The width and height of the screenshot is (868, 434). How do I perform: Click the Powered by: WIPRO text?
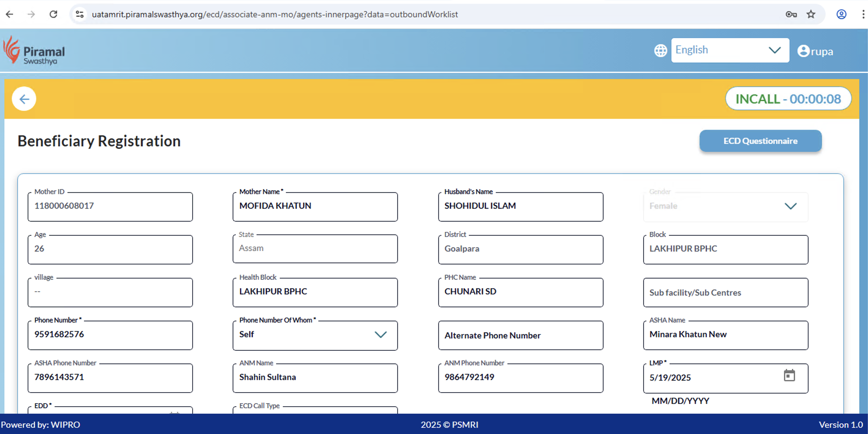[40, 425]
